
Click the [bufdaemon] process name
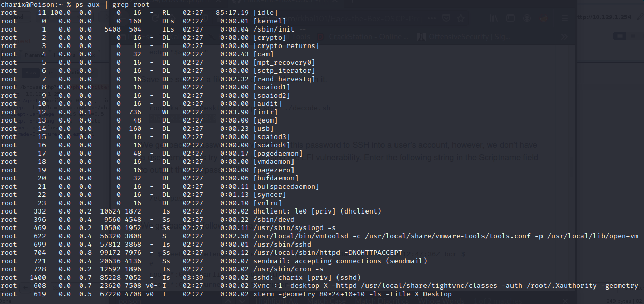[276, 178]
